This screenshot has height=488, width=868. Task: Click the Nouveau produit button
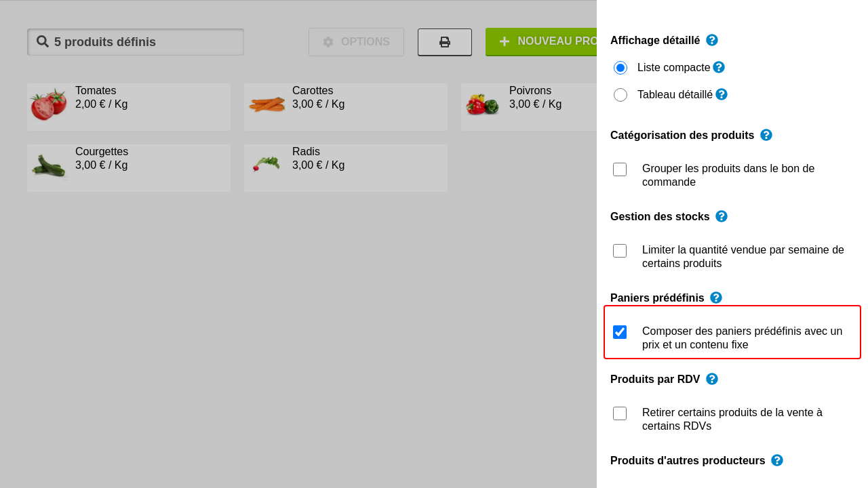point(541,42)
